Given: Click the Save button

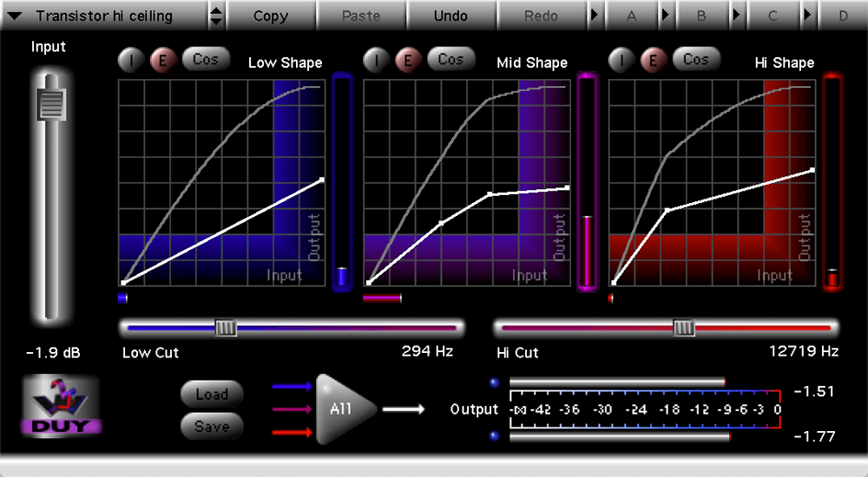Looking at the screenshot, I should point(211,427).
